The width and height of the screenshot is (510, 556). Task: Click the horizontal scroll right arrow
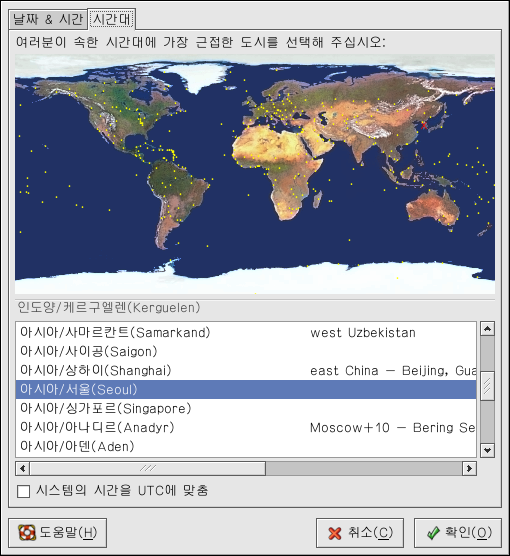(x=469, y=468)
